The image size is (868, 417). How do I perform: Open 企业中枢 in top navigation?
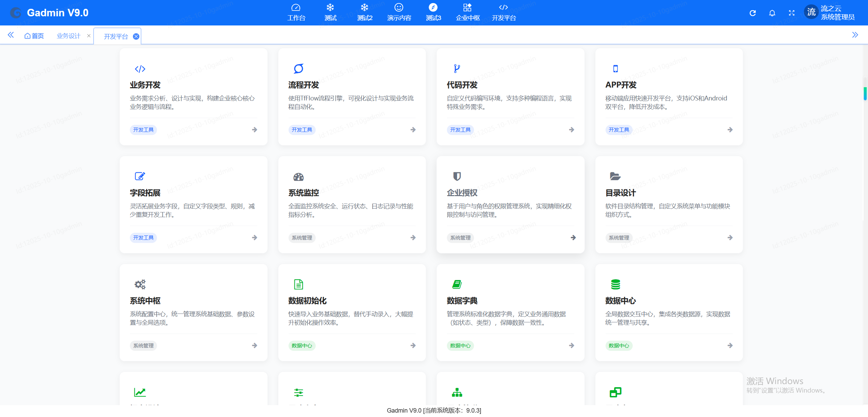click(468, 13)
